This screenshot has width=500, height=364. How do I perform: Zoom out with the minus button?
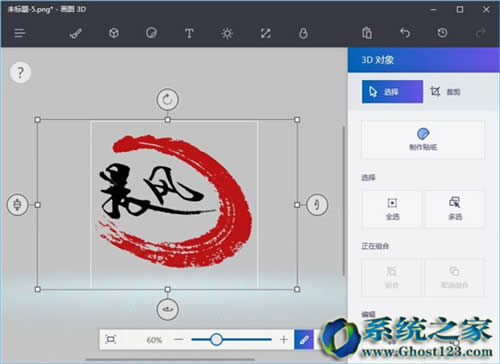[x=179, y=340]
